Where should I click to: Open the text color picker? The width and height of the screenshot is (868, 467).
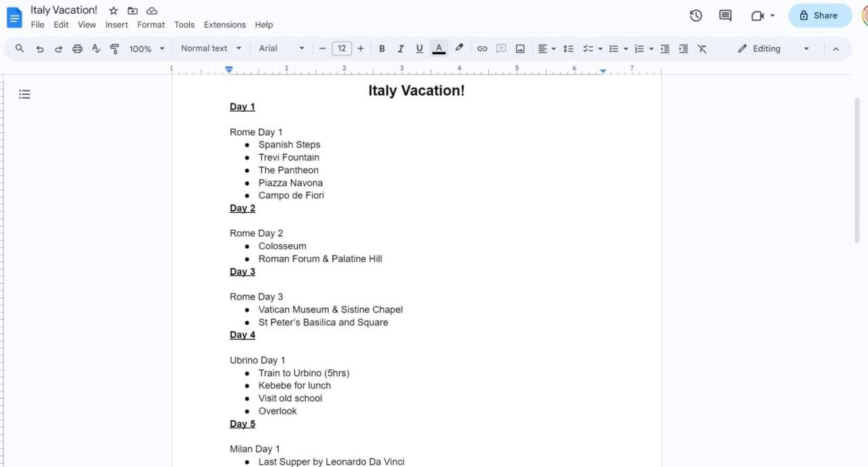[439, 48]
